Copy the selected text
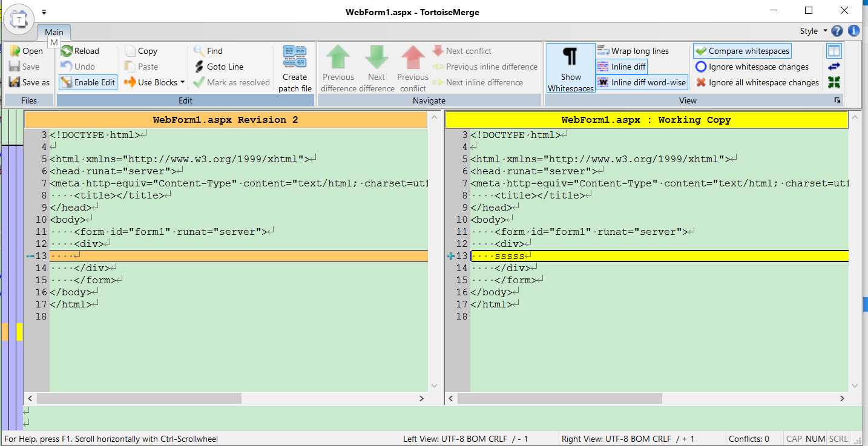The width and height of the screenshot is (868, 446). [141, 51]
